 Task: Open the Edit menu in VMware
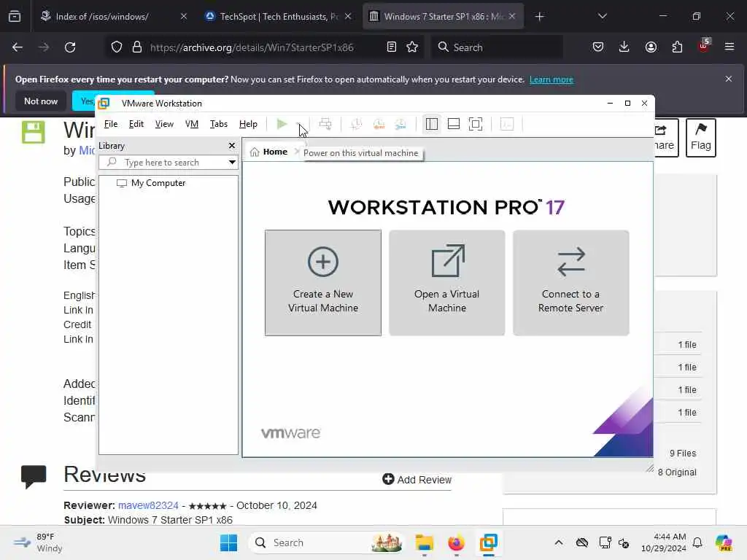coord(136,124)
